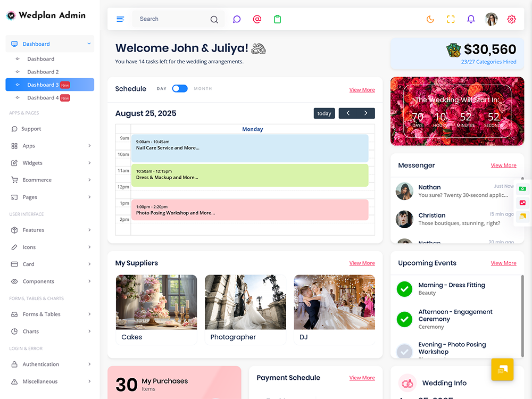Enter fullscreen using the yellow frame icon

[x=451, y=19]
